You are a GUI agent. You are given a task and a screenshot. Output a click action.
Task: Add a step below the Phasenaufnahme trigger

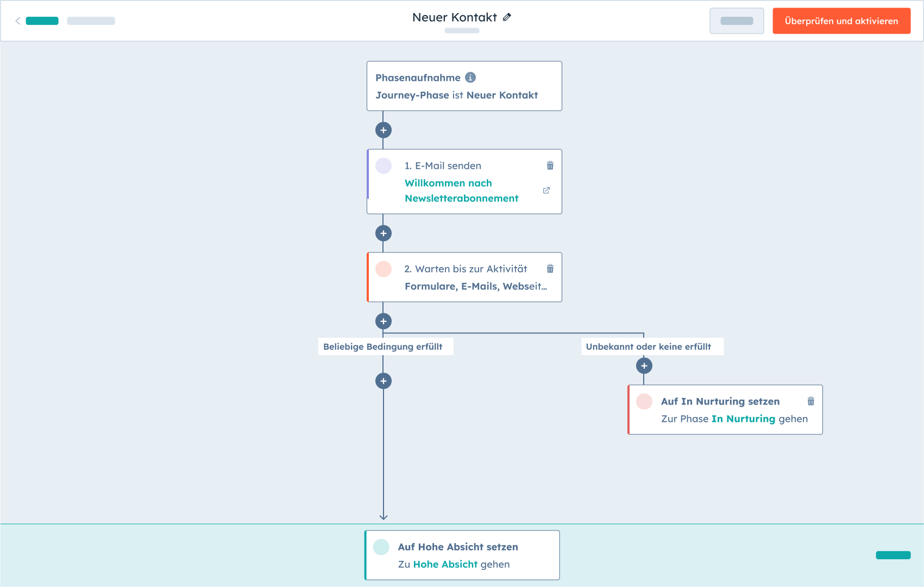click(x=384, y=130)
